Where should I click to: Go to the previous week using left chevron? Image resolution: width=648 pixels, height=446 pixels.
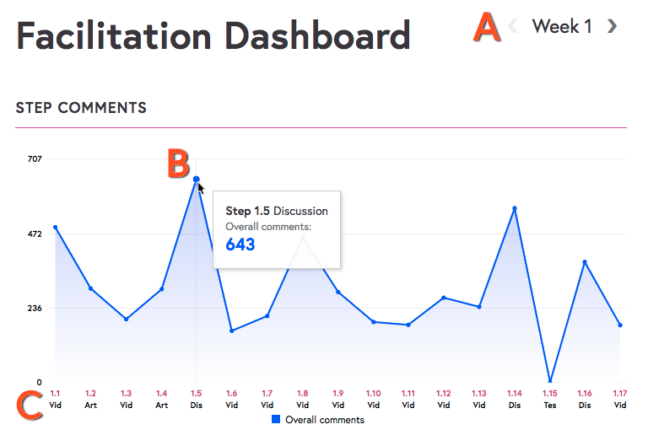click(514, 27)
